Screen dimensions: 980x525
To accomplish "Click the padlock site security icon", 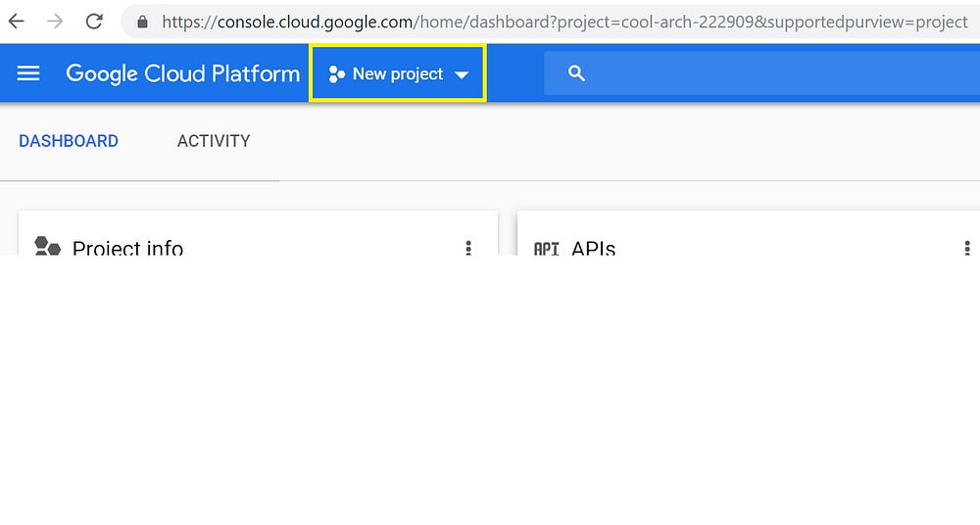I will click(143, 22).
